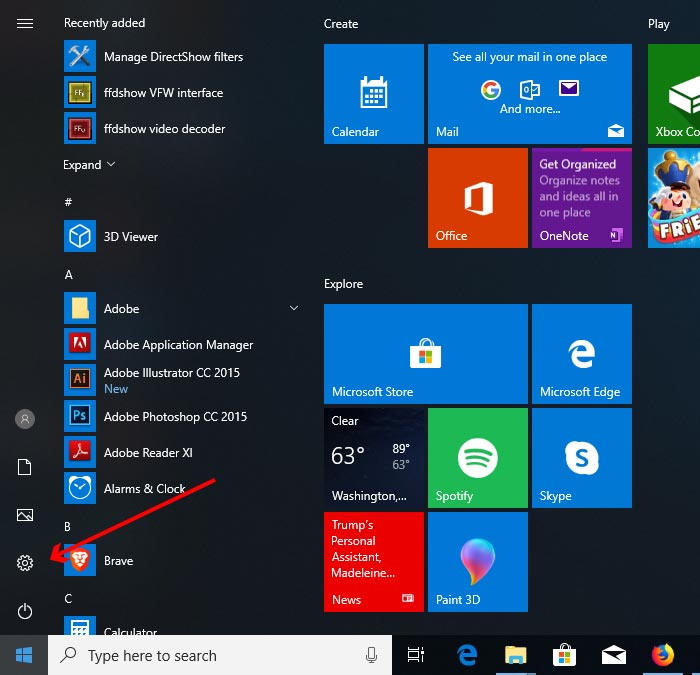Open the Skype tile

[582, 458]
